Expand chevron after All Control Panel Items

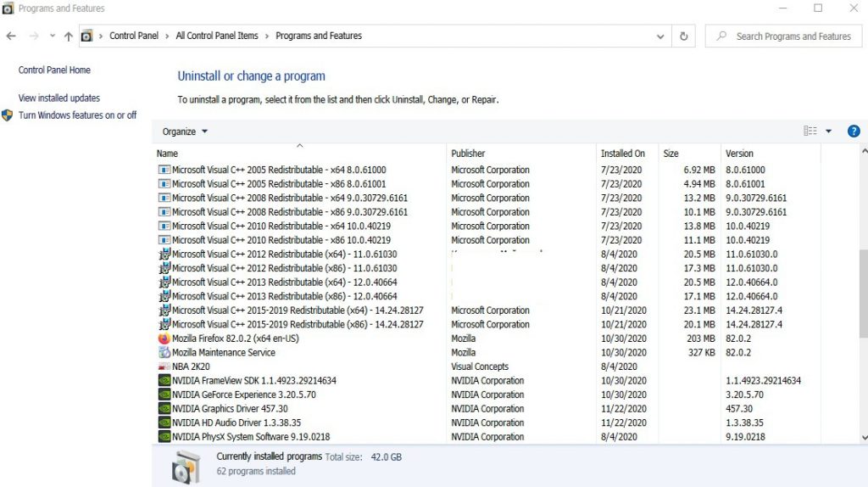[267, 36]
